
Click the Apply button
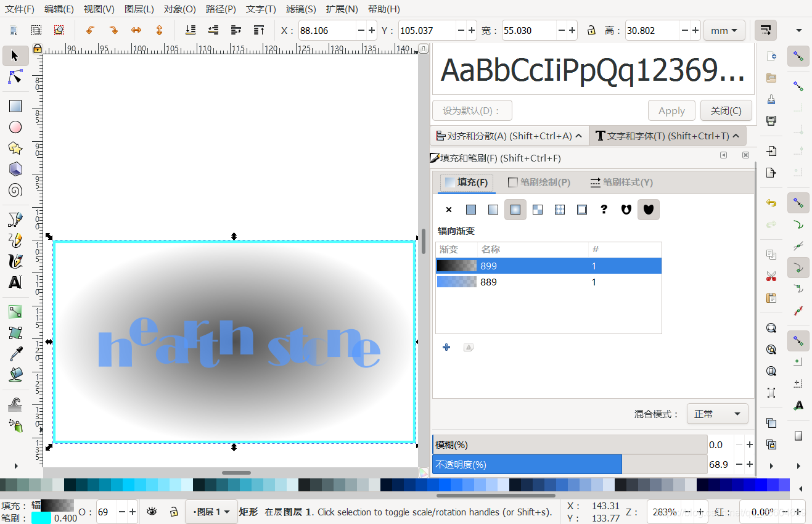pyautogui.click(x=671, y=110)
